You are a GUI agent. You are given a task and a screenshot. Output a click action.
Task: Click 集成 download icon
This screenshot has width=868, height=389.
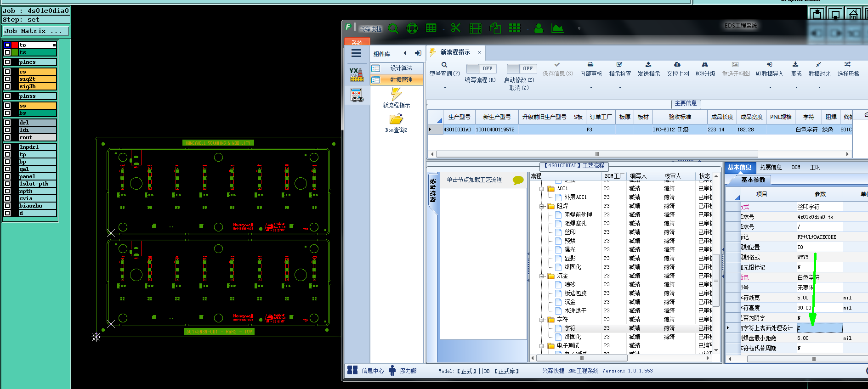[x=795, y=65]
